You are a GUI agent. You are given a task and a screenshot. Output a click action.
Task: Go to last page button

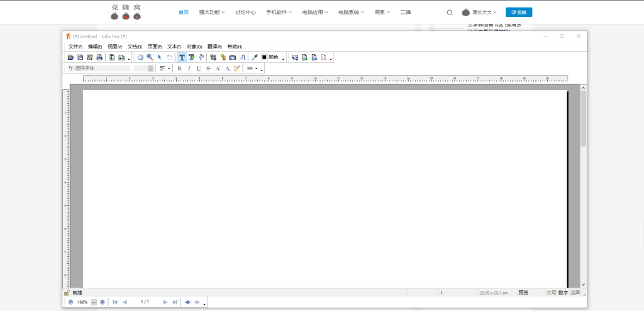[175, 302]
